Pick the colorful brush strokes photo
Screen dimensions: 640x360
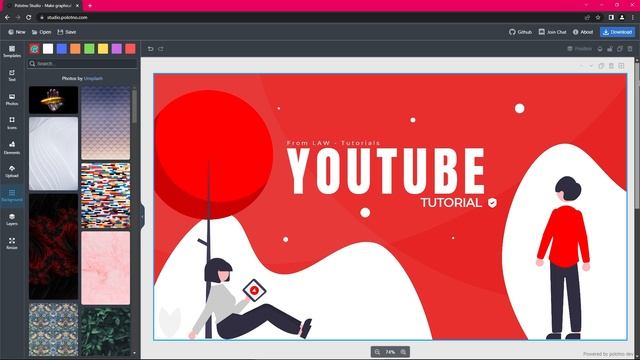pyautogui.click(x=106, y=196)
